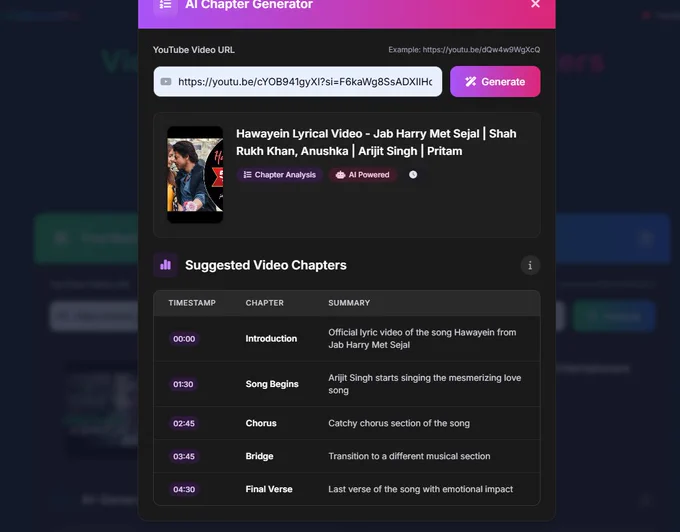Image resolution: width=680 pixels, height=532 pixels.
Task: Select the Song Begins chapter name
Action: tap(272, 384)
